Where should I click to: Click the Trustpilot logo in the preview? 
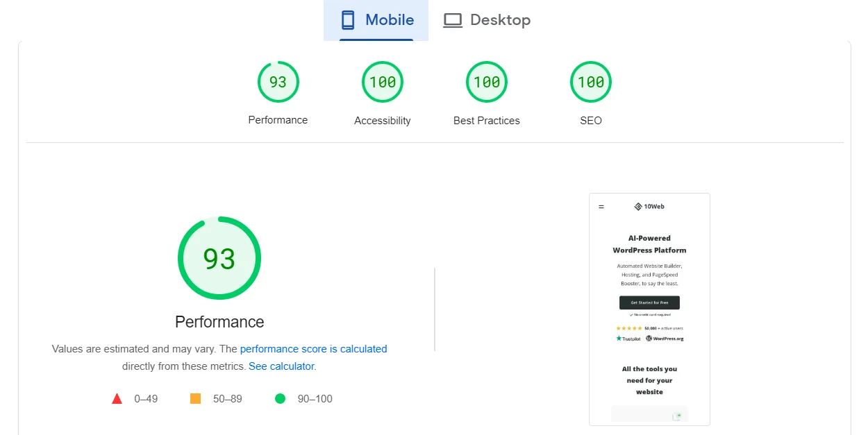[628, 339]
